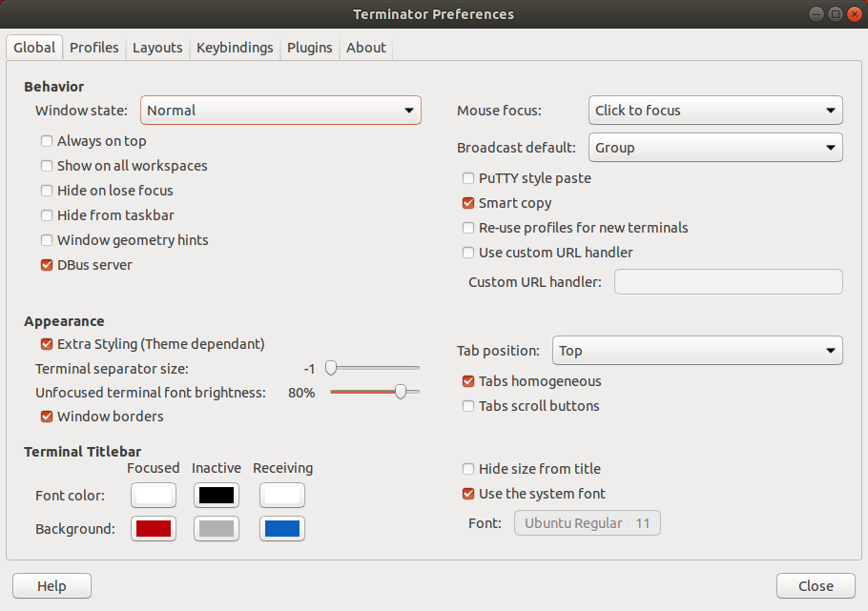
Task: Minimize the Terminator Preferences window
Action: [816, 14]
